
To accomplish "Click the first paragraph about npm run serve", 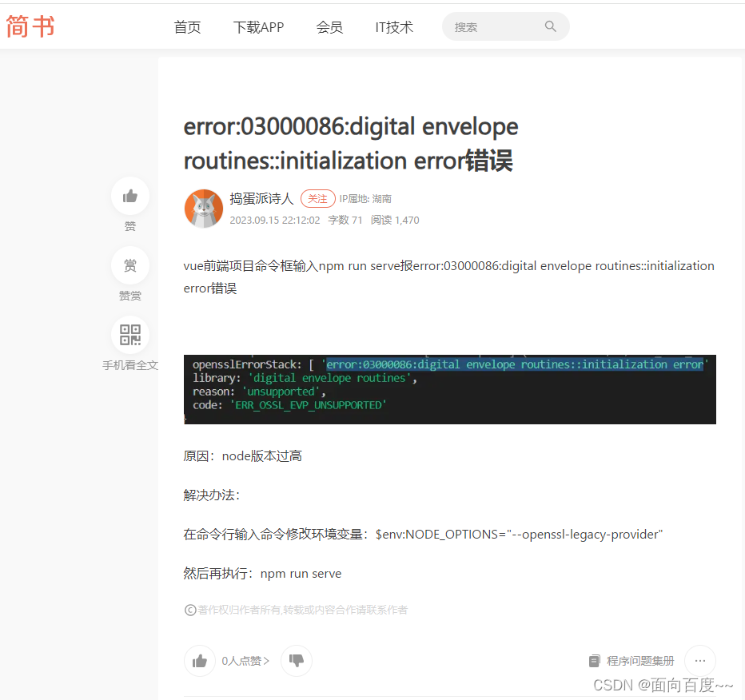I will (x=449, y=276).
